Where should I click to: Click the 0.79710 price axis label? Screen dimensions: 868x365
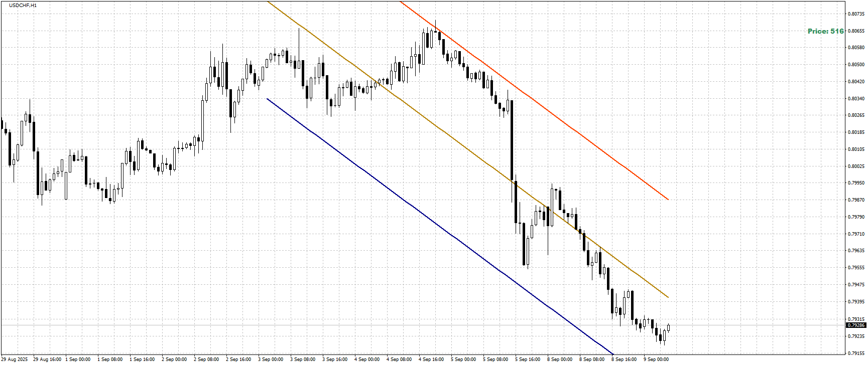pyautogui.click(x=856, y=234)
